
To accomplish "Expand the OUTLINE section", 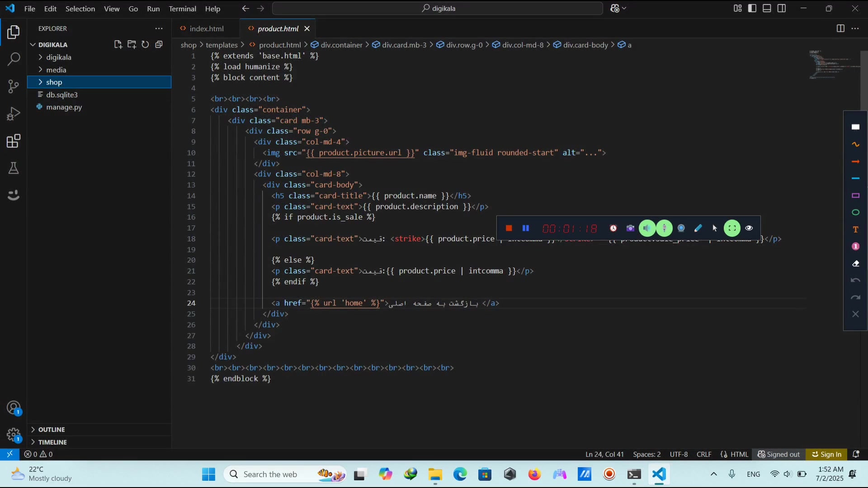I will (x=51, y=430).
